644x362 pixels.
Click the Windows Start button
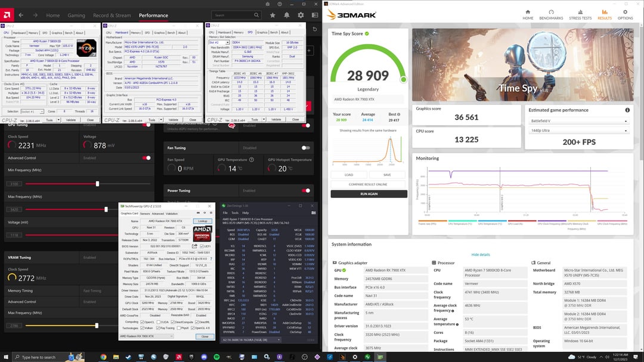pos(6,357)
